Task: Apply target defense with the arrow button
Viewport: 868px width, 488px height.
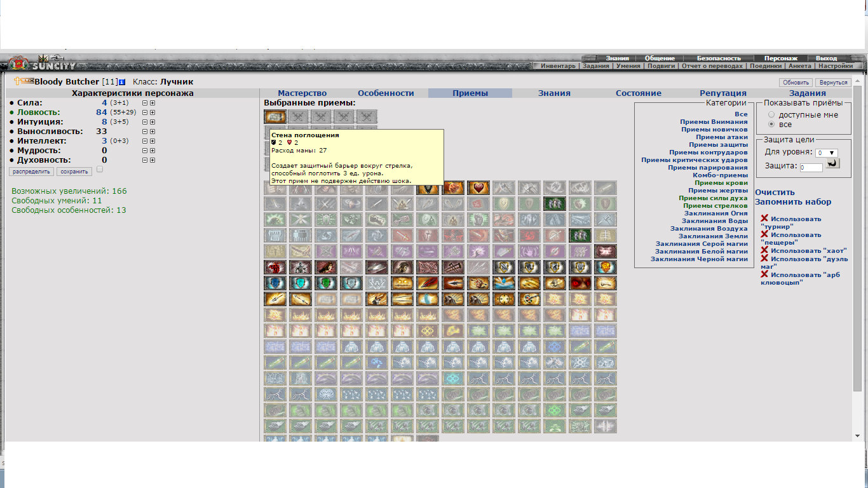Action: pos(832,164)
